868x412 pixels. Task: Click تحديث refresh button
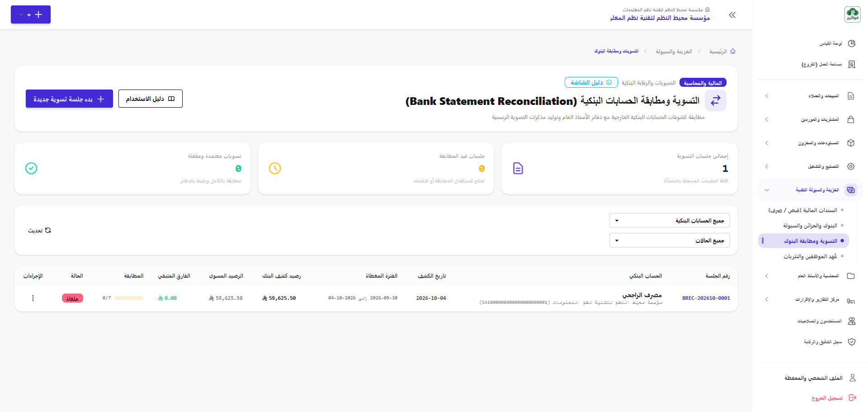pos(39,231)
